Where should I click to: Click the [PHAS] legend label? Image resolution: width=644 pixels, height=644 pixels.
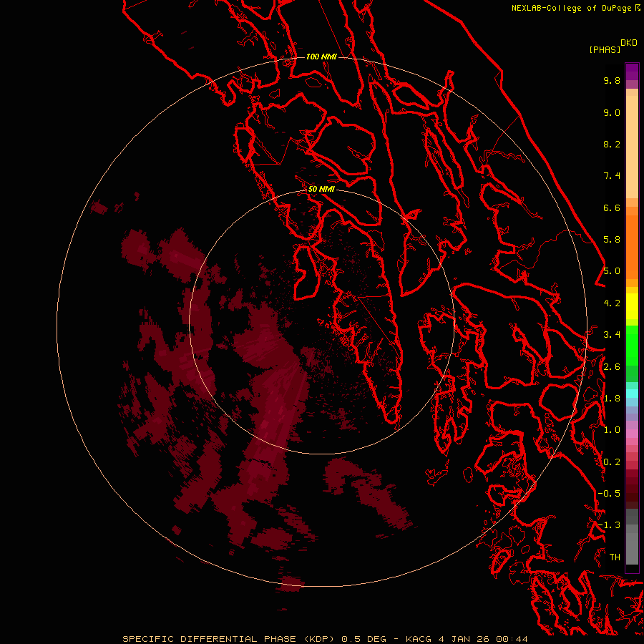coord(605,49)
